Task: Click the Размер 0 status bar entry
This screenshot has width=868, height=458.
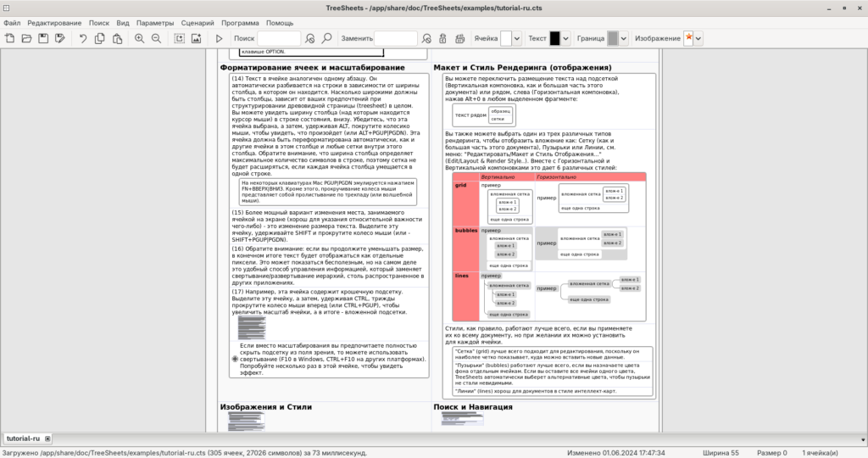Action: click(771, 453)
